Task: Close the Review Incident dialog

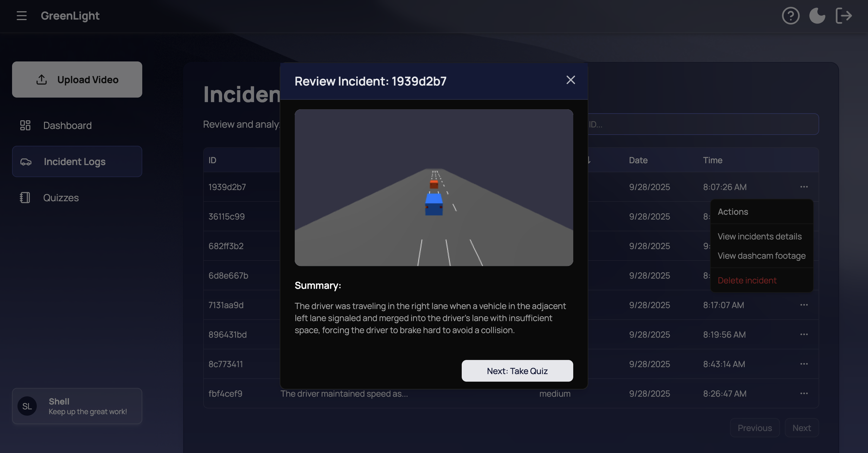Action: tap(570, 80)
